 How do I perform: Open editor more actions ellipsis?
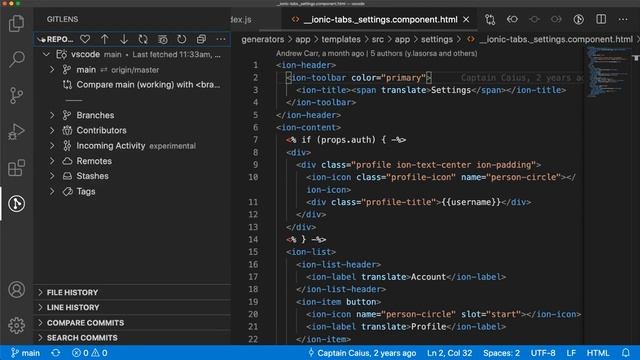(x=623, y=19)
